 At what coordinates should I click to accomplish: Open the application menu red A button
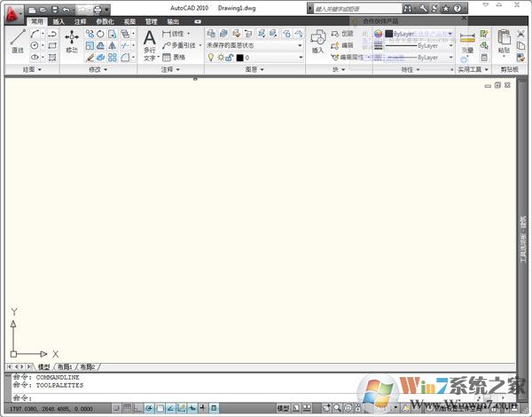[x=13, y=14]
